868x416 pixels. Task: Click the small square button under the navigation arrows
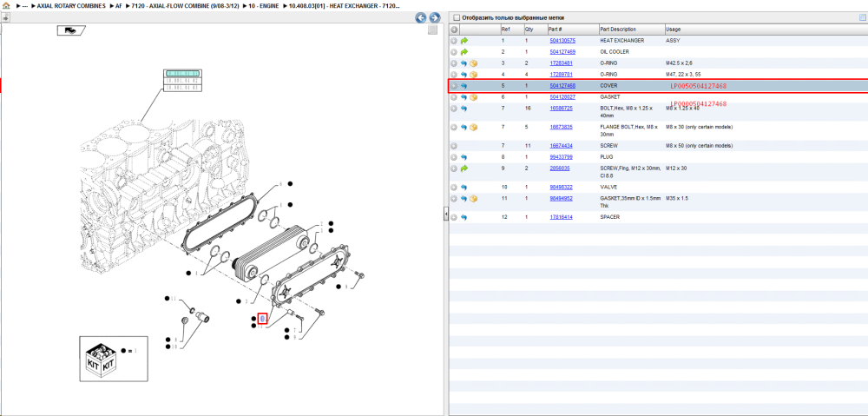tap(433, 30)
